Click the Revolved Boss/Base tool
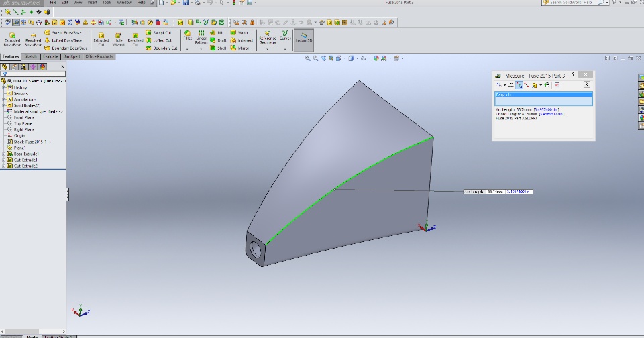This screenshot has width=644, height=338. pos(34,39)
